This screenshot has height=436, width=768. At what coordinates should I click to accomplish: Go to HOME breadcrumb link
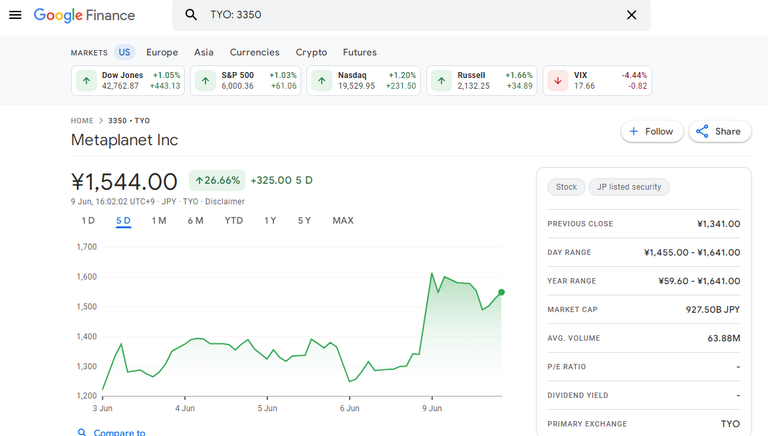[x=82, y=121]
